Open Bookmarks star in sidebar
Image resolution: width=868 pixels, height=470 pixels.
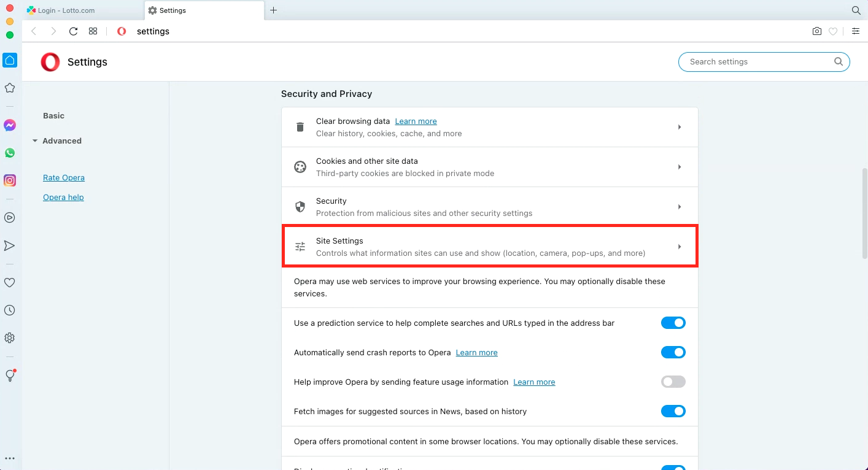[10, 88]
